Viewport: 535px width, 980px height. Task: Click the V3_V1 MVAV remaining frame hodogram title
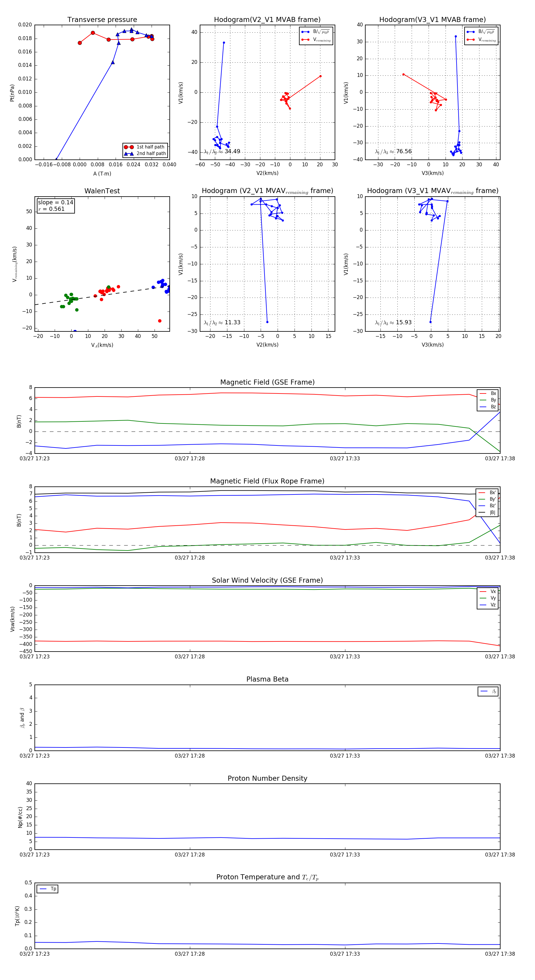coord(432,191)
